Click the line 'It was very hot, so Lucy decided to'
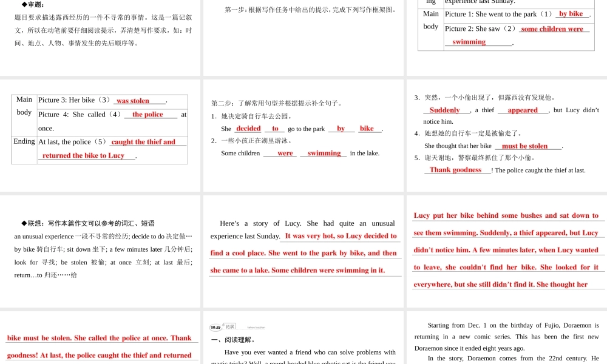 tap(341, 236)
